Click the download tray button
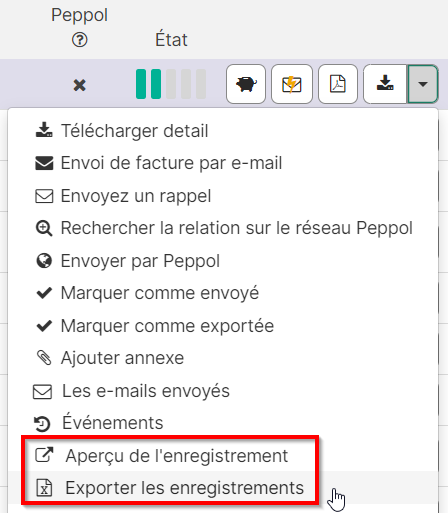 pyautogui.click(x=385, y=84)
